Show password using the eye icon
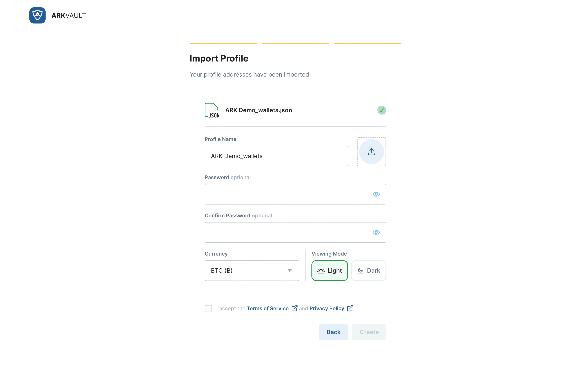 coord(376,194)
